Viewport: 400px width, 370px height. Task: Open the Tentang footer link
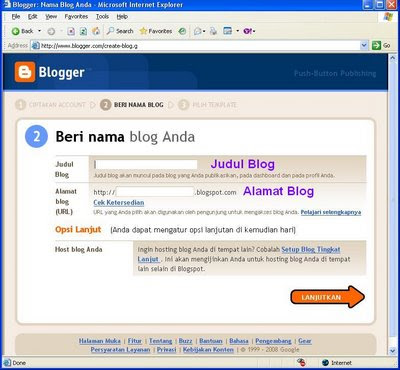click(x=160, y=341)
